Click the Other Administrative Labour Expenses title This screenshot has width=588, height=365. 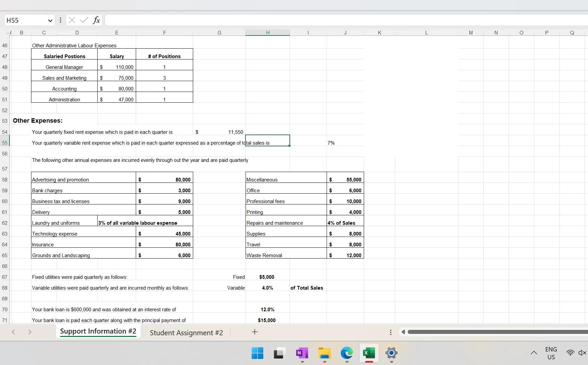pyautogui.click(x=74, y=46)
